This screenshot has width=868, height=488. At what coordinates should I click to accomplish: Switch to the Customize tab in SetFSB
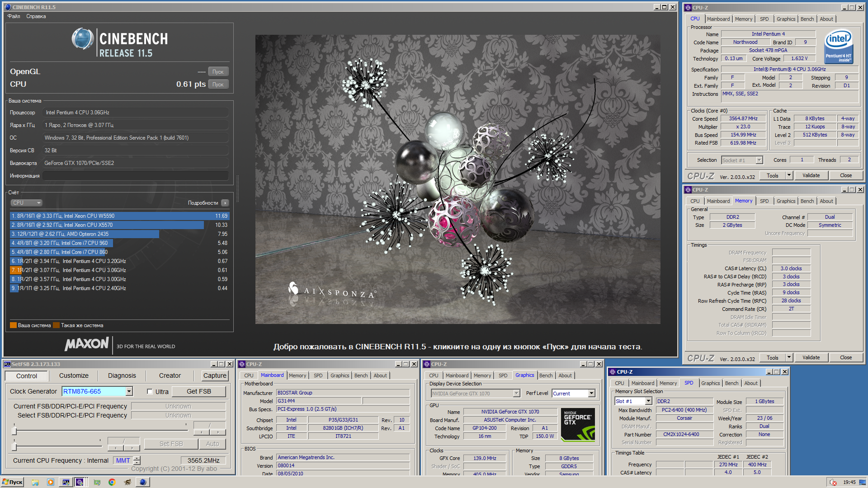pyautogui.click(x=74, y=375)
